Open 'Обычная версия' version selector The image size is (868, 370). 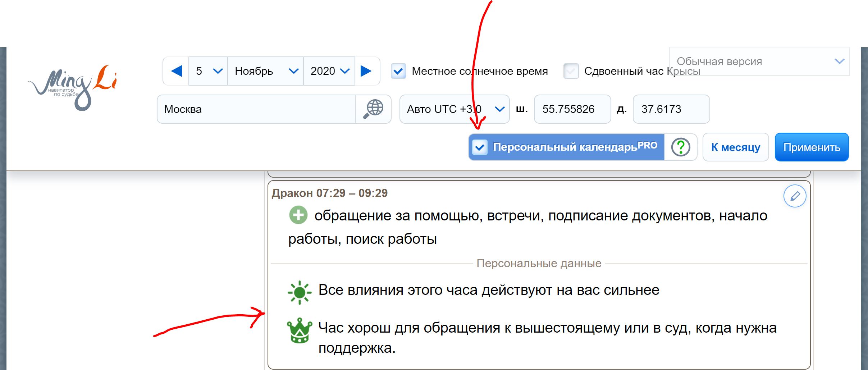pos(759,61)
